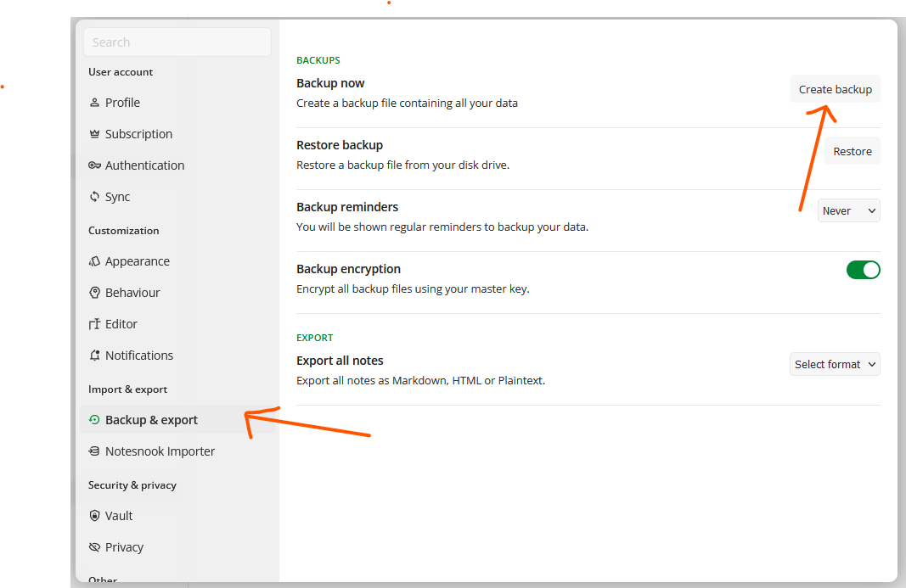
Task: Select Backup & export in sidebar
Action: pyautogui.click(x=151, y=420)
